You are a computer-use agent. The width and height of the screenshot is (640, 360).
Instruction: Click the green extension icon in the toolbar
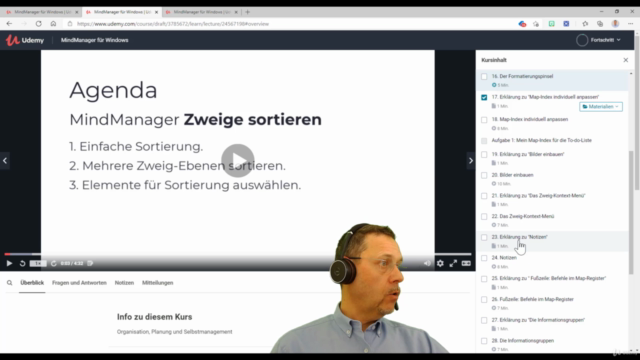click(551, 24)
